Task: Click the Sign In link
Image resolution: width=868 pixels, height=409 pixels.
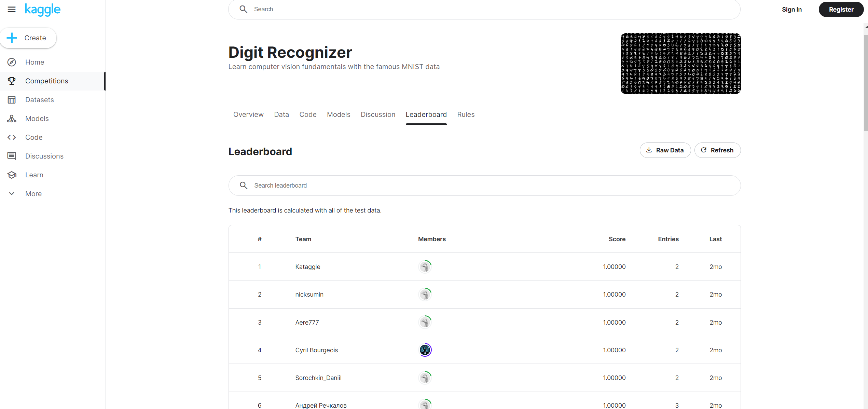Action: click(x=791, y=10)
